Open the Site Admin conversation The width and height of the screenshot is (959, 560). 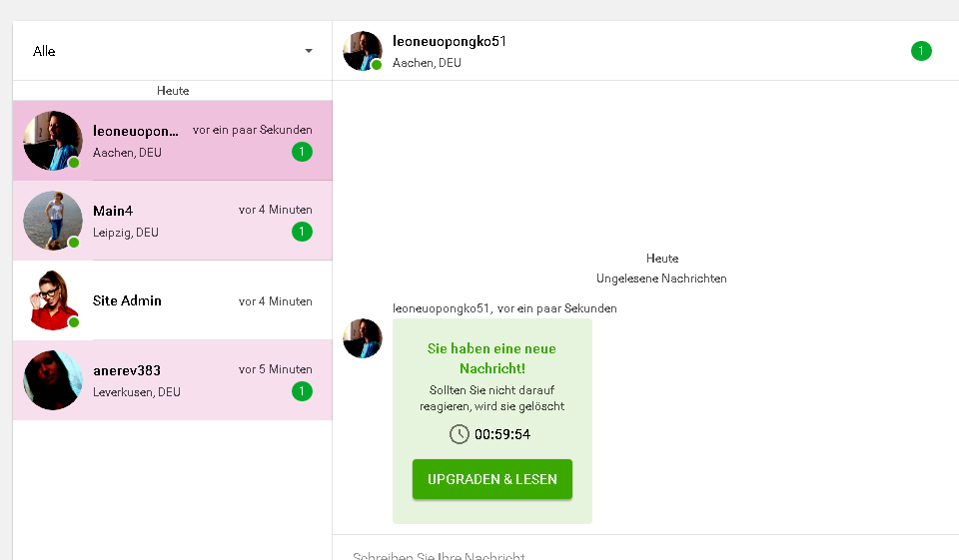[x=190, y=300]
